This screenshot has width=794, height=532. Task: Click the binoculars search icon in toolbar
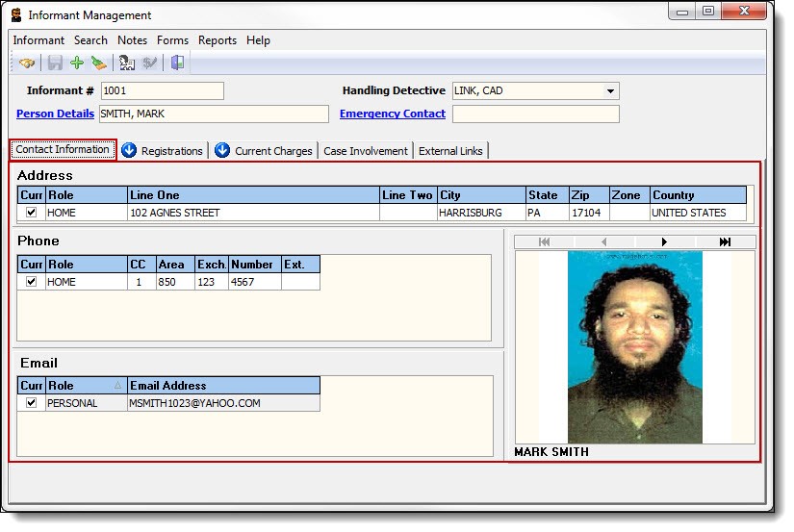pos(26,63)
